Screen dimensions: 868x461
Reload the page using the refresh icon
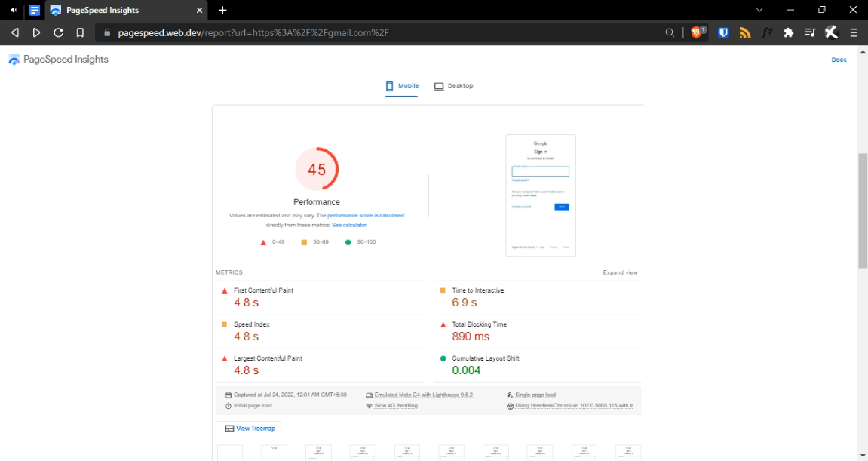58,32
